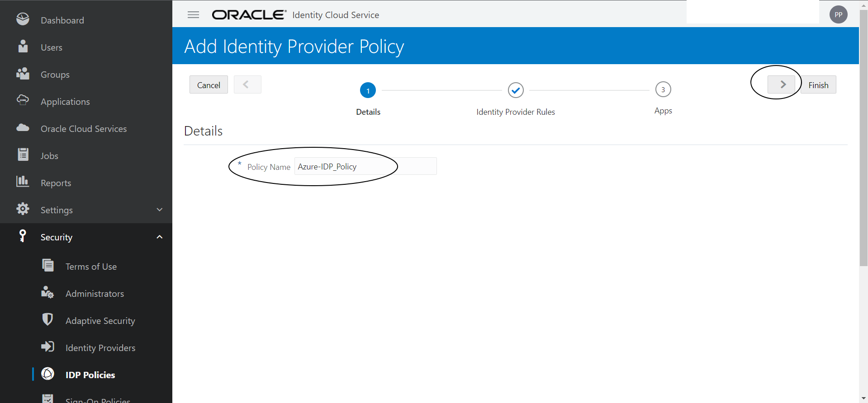Click the Terms of Use document icon

pos(47,265)
